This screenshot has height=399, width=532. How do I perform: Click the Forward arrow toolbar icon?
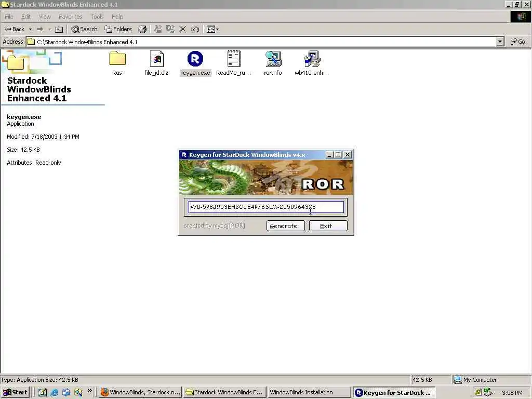(40, 29)
